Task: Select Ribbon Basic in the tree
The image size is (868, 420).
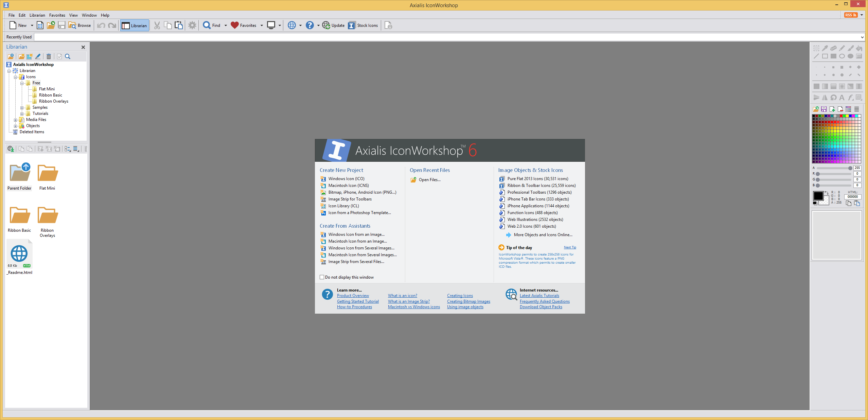Action: tap(50, 95)
